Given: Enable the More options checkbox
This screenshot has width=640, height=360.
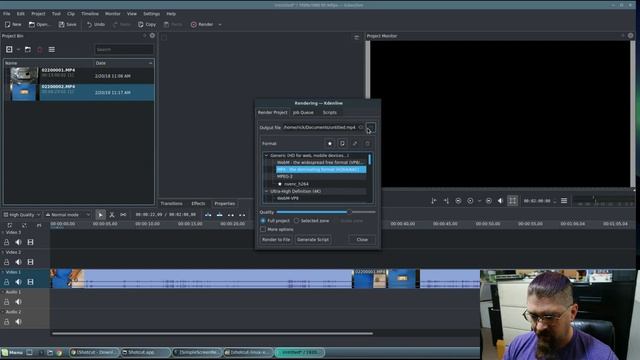Looking at the screenshot, I should pyautogui.click(x=263, y=229).
